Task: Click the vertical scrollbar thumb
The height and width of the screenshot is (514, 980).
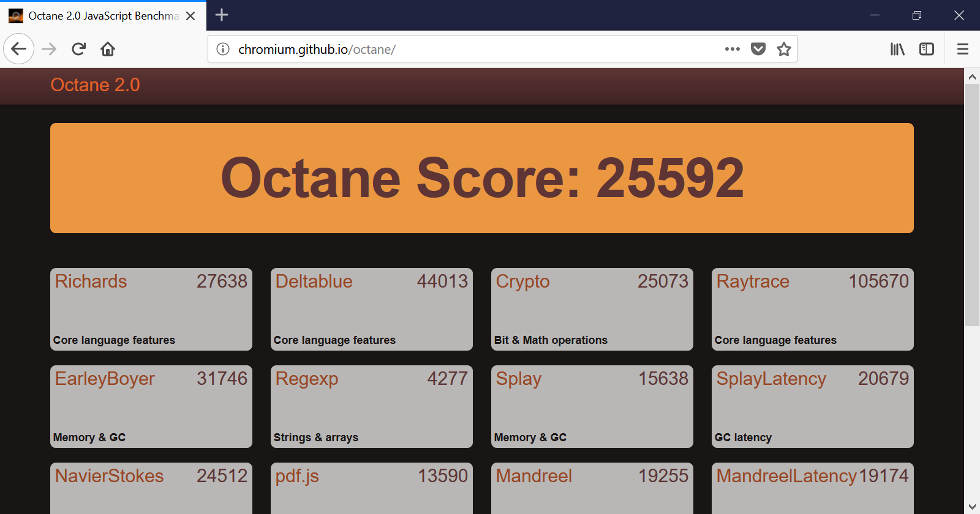Action: (x=972, y=205)
